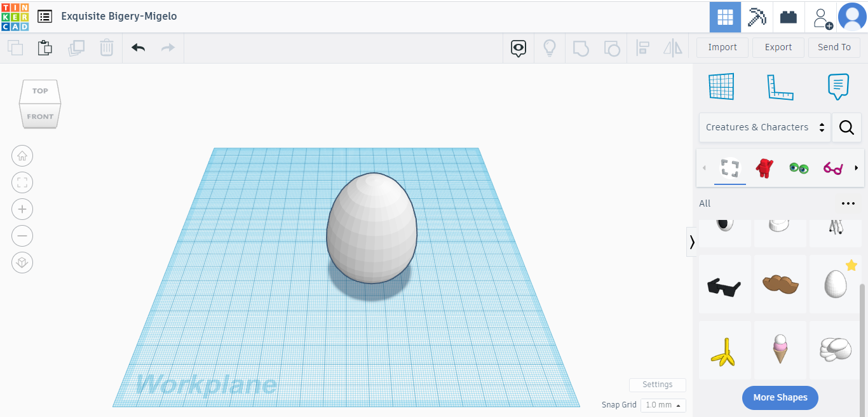Toggle visibility with the eye icon
The height and width of the screenshot is (417, 868).
click(x=518, y=47)
